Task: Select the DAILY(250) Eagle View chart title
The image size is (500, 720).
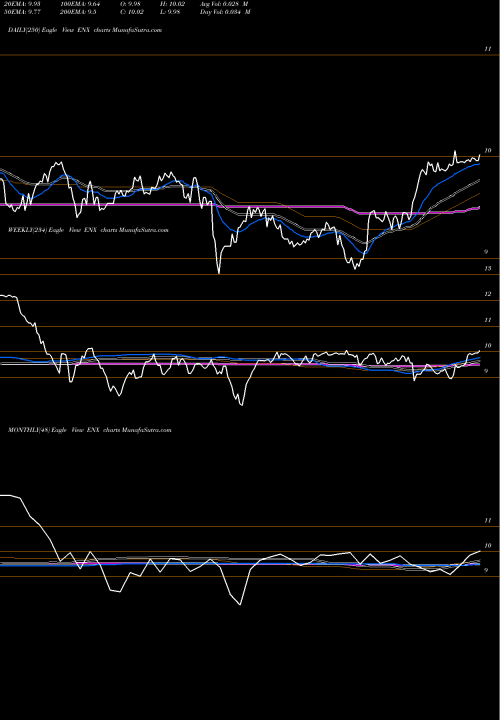Action: pyautogui.click(x=85, y=30)
